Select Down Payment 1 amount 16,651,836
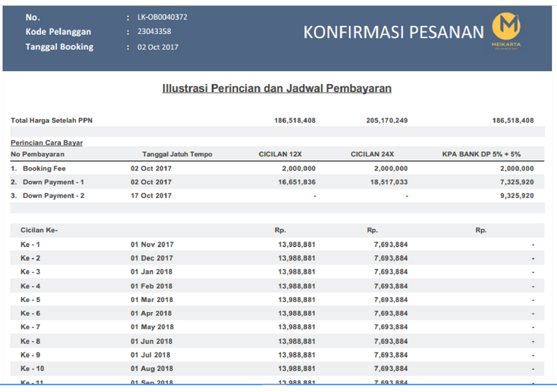 click(297, 182)
